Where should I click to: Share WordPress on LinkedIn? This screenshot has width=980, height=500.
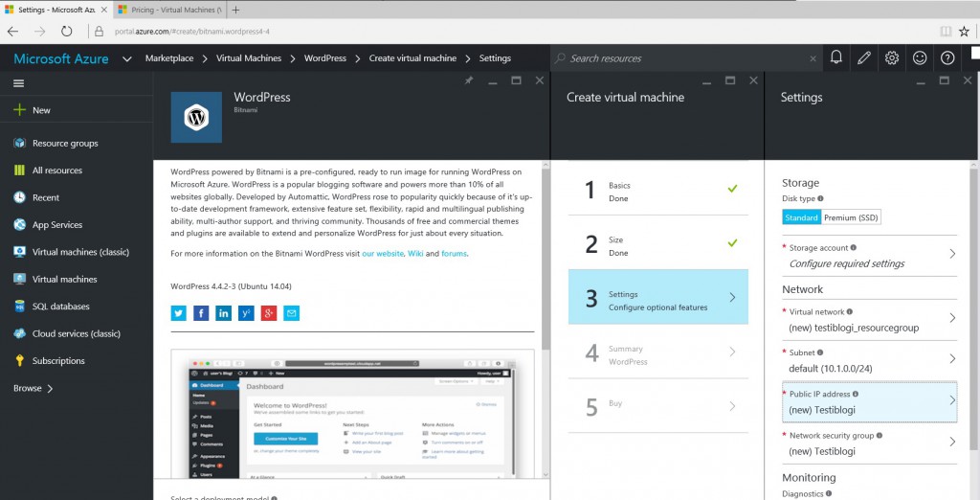[x=223, y=313]
